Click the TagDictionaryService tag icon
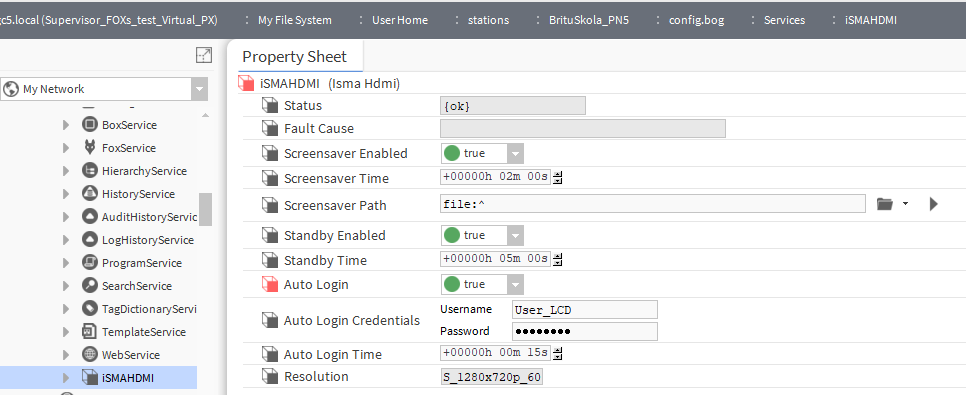Image resolution: width=966 pixels, height=395 pixels. (90, 308)
